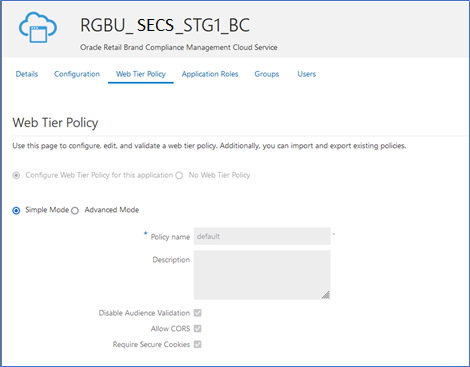The height and width of the screenshot is (367, 470).
Task: Open the Application Roles tab
Action: click(210, 74)
